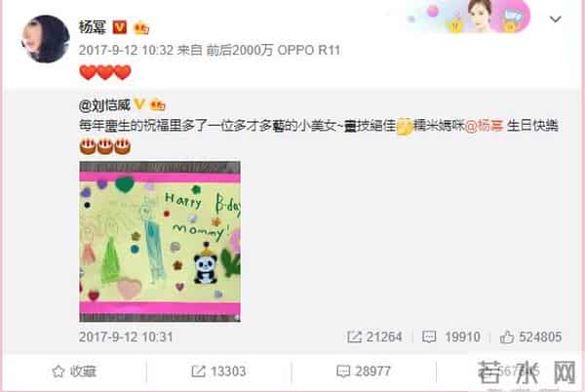Click the original post's 2017-9-12 10:31 timestamp
Screen dimensions: 585x392
click(126, 336)
